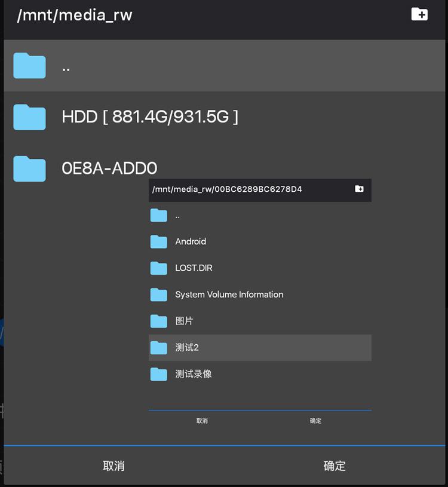This screenshot has width=448, height=487.
Task: Open the 测试录像 folder
Action: point(260,374)
